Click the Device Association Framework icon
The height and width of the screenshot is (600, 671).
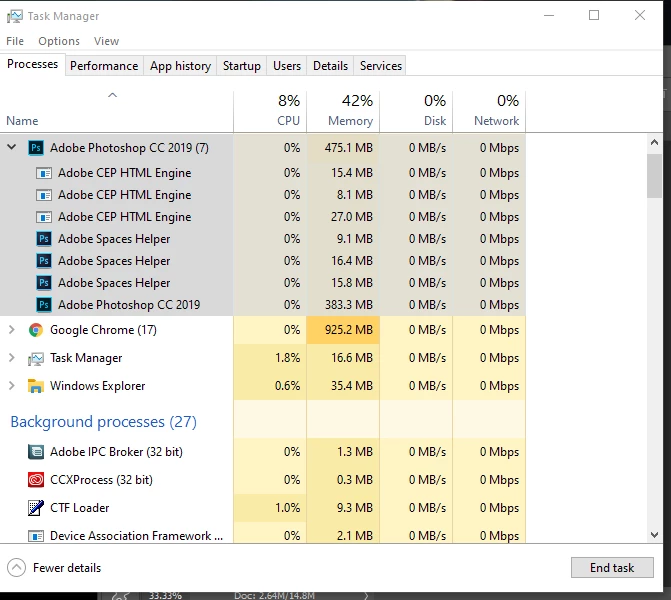coord(36,536)
